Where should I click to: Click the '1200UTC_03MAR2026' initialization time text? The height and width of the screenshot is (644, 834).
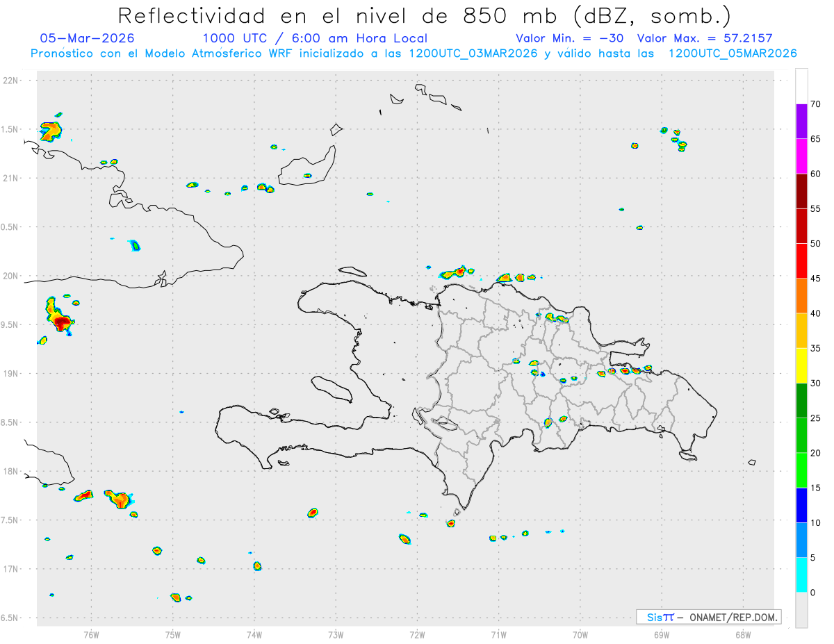[x=472, y=53]
